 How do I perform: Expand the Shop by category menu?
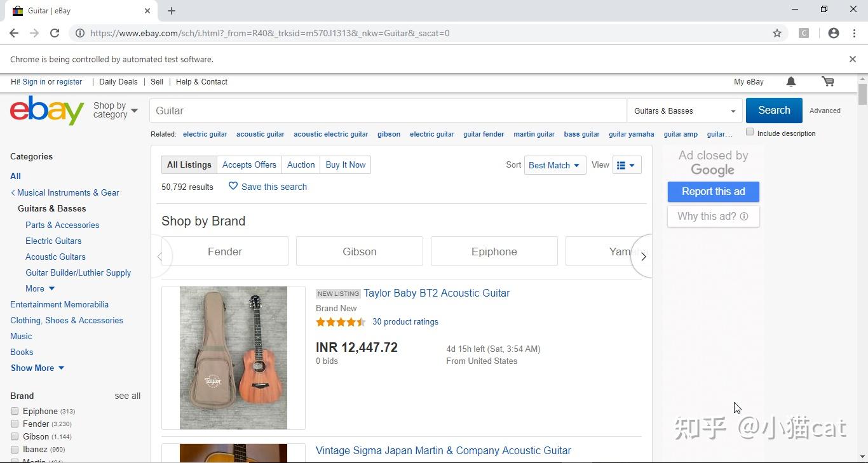(x=115, y=111)
